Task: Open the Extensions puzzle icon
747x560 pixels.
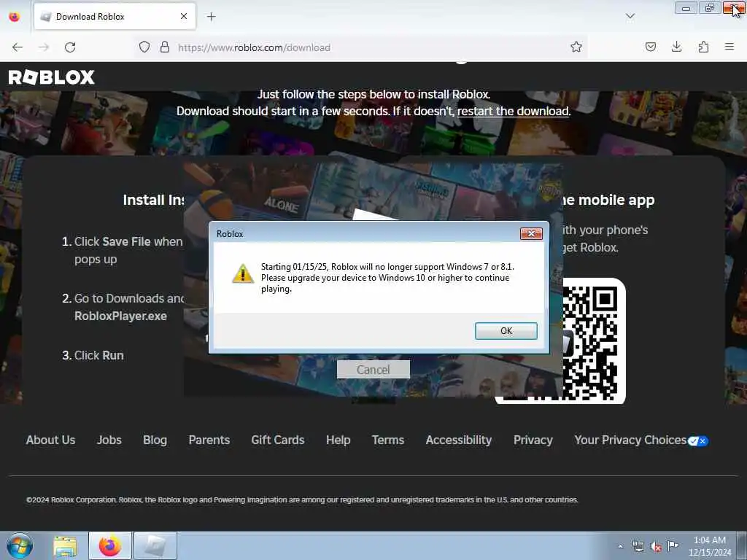Action: 703,47
